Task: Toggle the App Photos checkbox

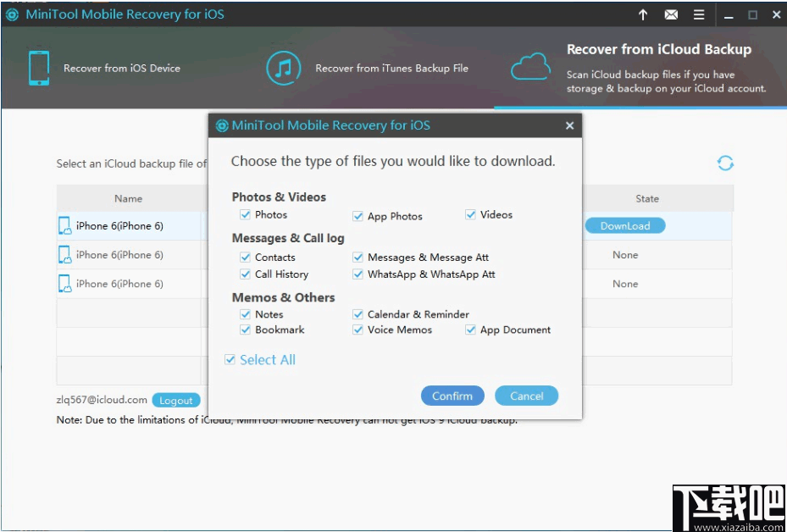Action: pyautogui.click(x=357, y=216)
